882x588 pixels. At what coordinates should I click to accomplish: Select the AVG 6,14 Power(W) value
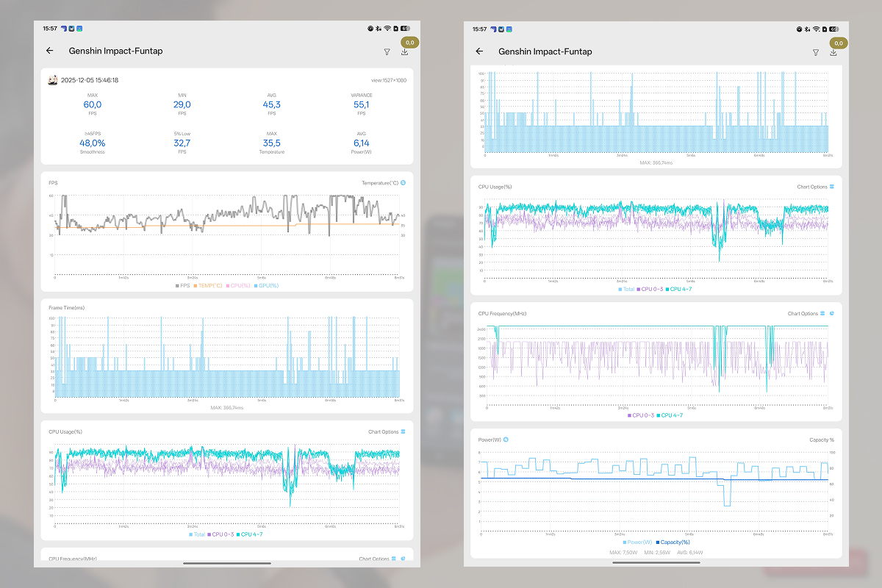point(362,143)
